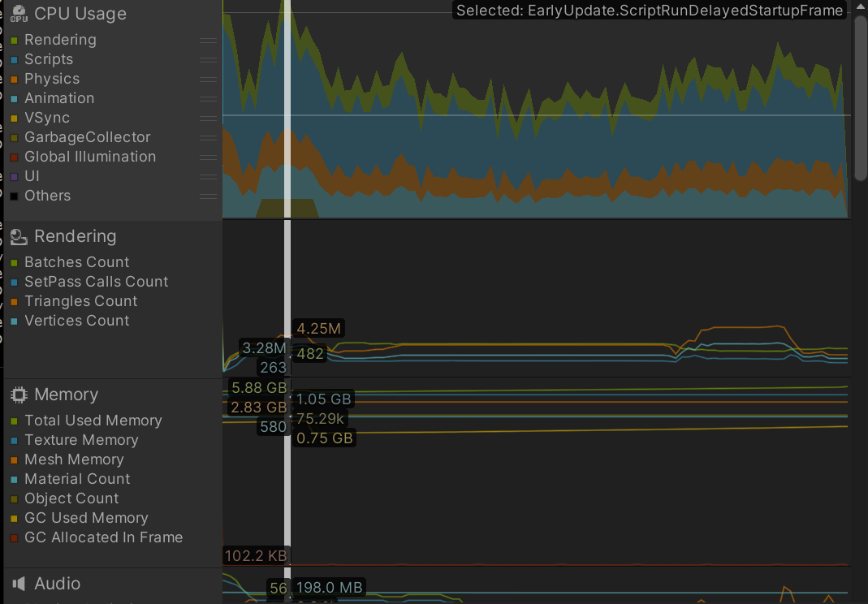Screen dimensions: 868x604
Task: Click the vertical scrollbar thumb on the right
Action: coord(861,97)
